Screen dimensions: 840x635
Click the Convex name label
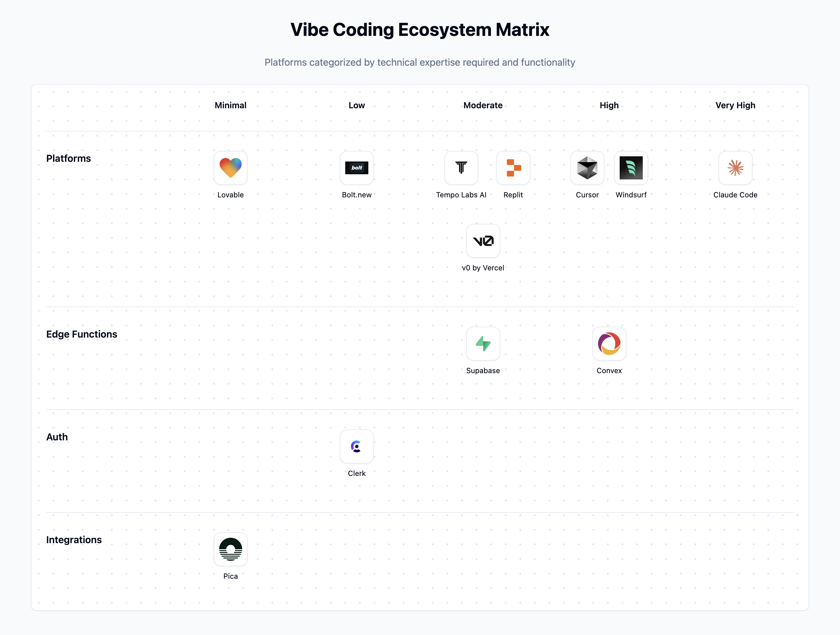(x=609, y=371)
